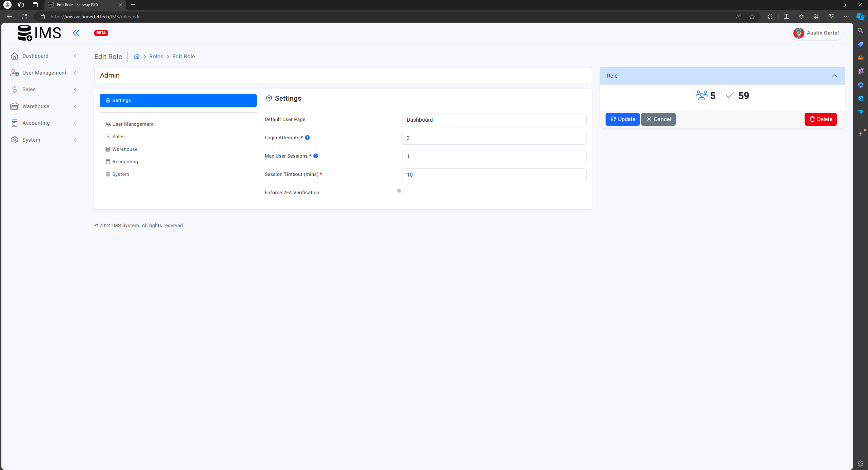Collapse the Role panel chevron
The image size is (868, 470).
tap(834, 76)
